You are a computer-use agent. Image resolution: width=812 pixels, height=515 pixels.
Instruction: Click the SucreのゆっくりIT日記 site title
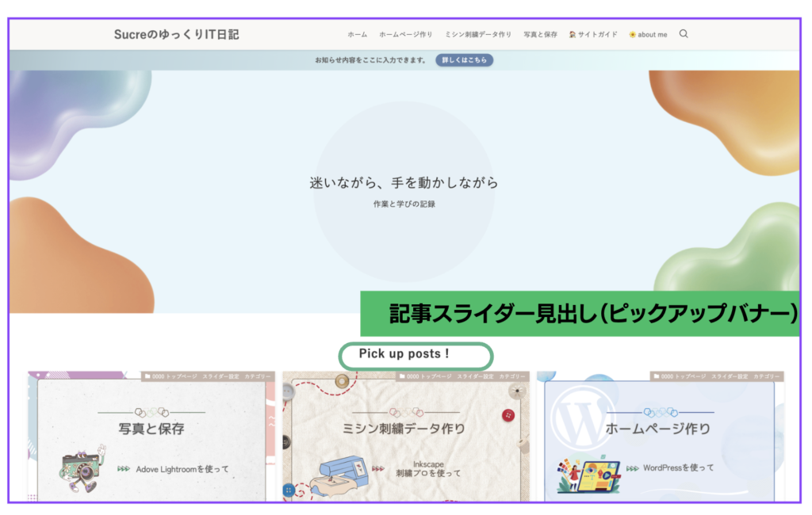[x=176, y=34]
